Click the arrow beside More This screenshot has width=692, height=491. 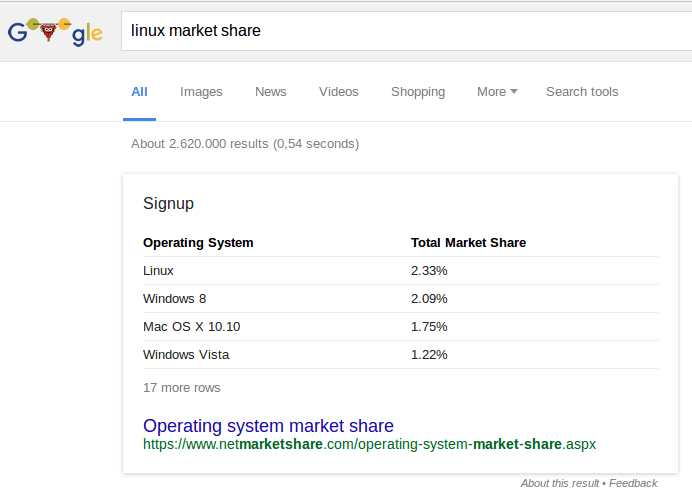tap(514, 91)
